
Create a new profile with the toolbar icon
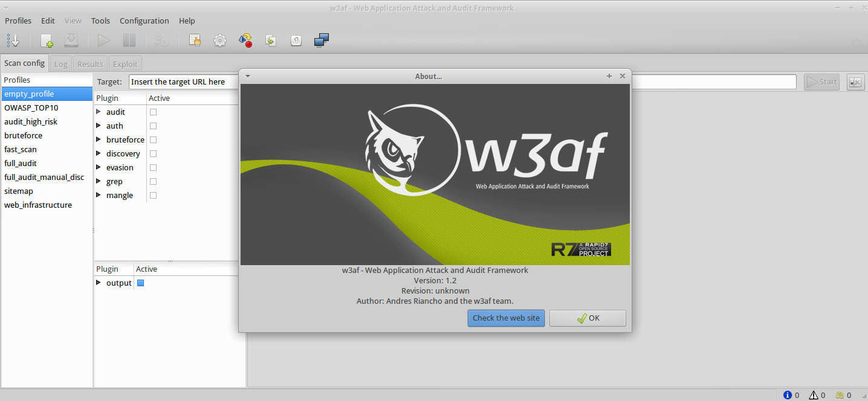tap(46, 40)
